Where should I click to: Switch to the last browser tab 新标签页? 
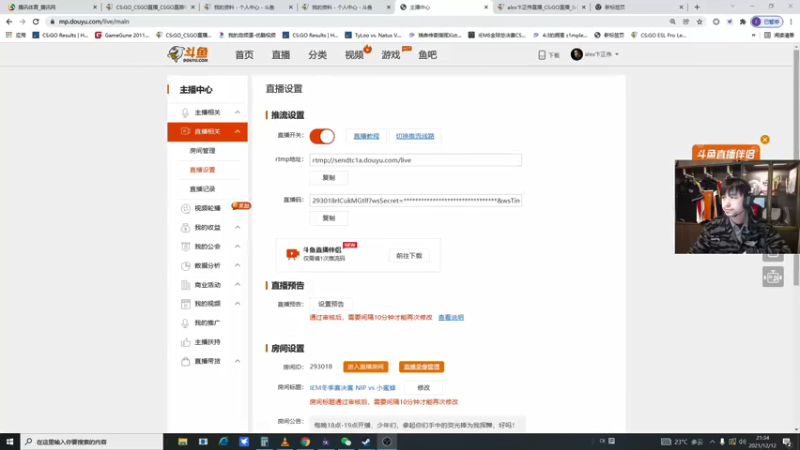638,7
